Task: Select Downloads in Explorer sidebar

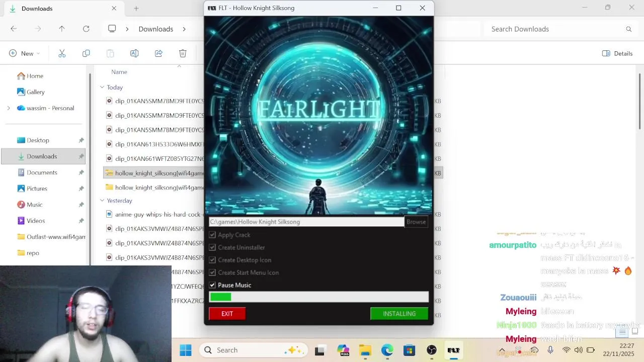Action: (43, 156)
